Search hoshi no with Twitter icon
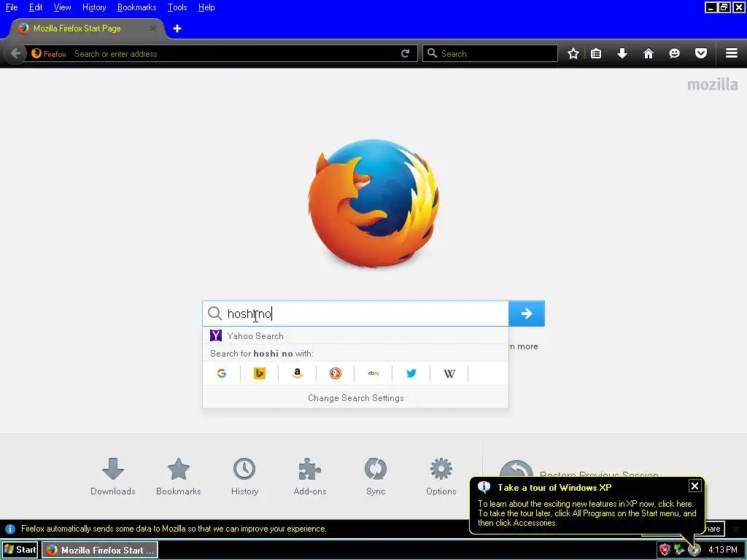This screenshot has width=747, height=560. 411,373
